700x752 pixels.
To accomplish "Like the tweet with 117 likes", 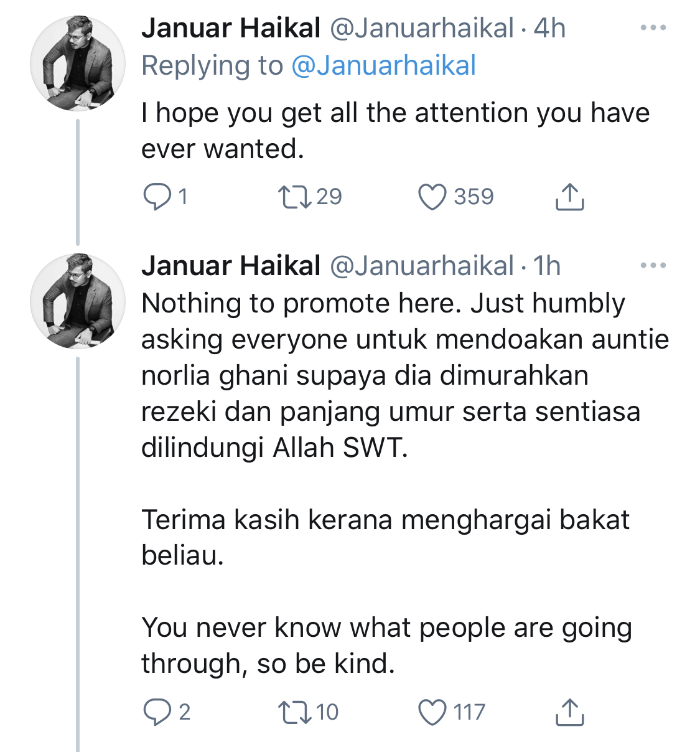I will [432, 712].
